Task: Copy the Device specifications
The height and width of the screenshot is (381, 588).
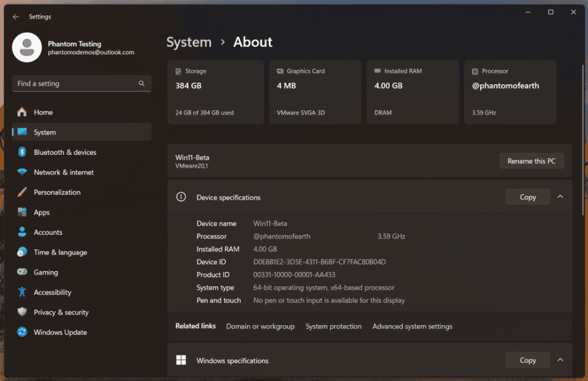Action: (x=528, y=197)
